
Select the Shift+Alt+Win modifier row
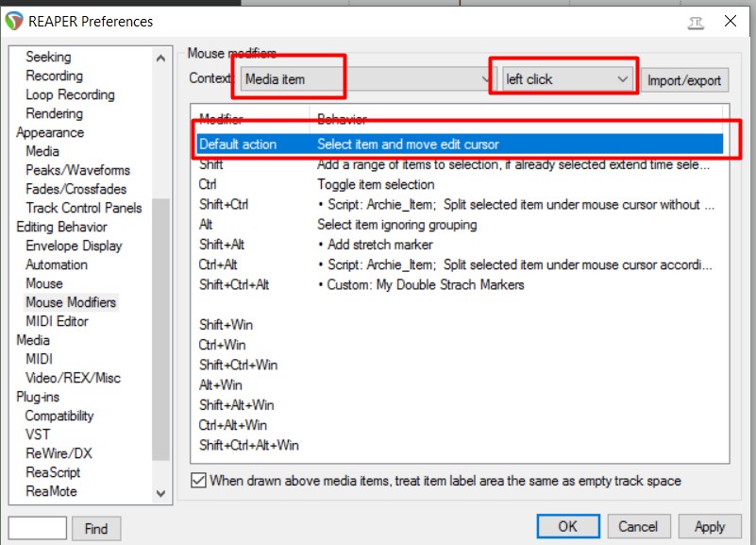(x=460, y=404)
